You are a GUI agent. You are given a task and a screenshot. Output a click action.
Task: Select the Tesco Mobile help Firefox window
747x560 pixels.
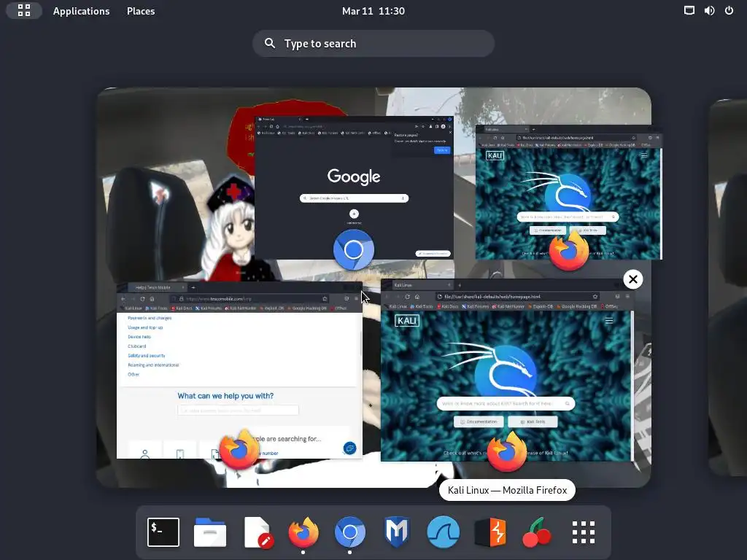[x=239, y=370]
